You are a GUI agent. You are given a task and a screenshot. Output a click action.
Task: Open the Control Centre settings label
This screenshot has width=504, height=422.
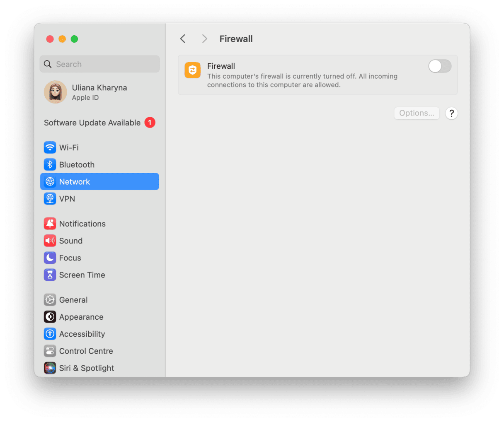(x=86, y=351)
